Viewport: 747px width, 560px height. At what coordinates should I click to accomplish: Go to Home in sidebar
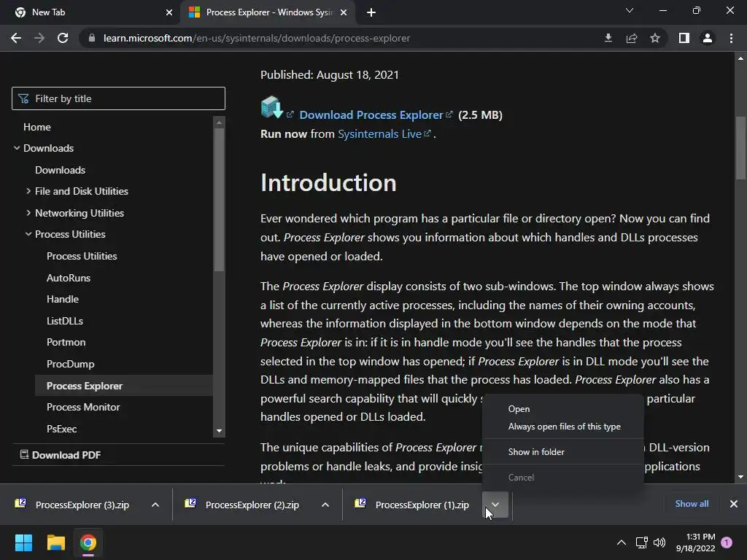coord(37,127)
